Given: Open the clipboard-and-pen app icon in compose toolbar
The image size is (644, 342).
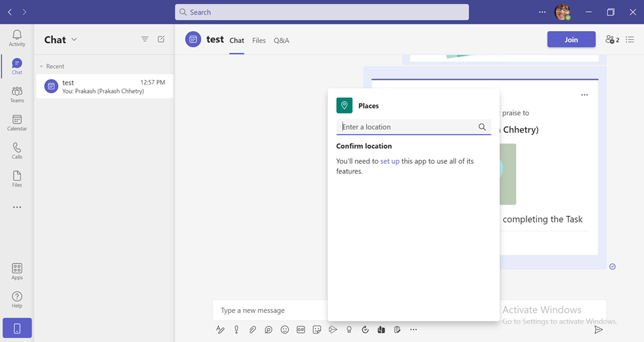Looking at the screenshot, I should tap(397, 329).
